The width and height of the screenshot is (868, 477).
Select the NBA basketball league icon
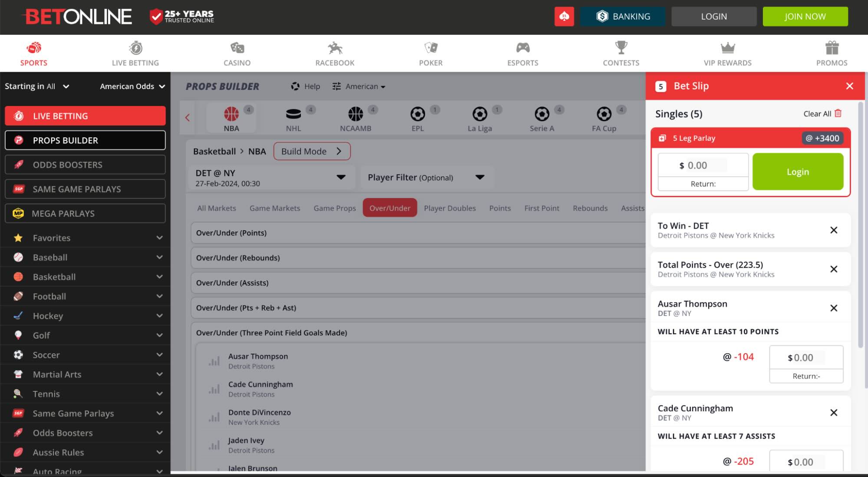231,114
